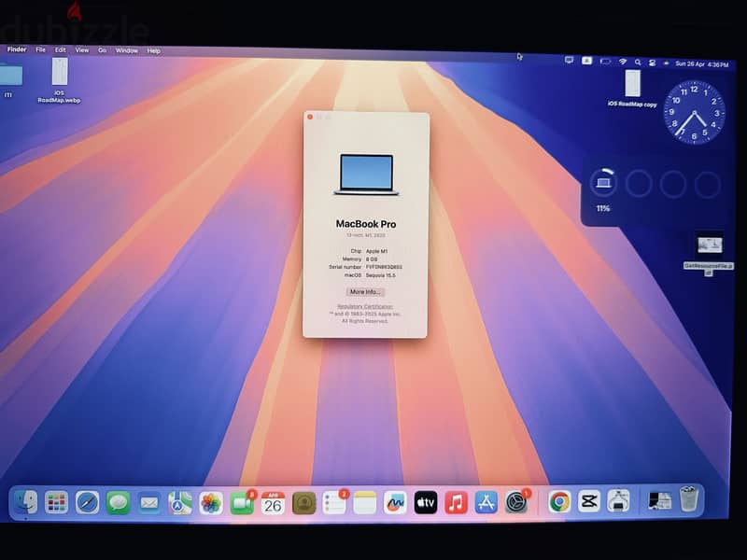Open the Edit menu
The width and height of the screenshot is (747, 560).
[60, 49]
